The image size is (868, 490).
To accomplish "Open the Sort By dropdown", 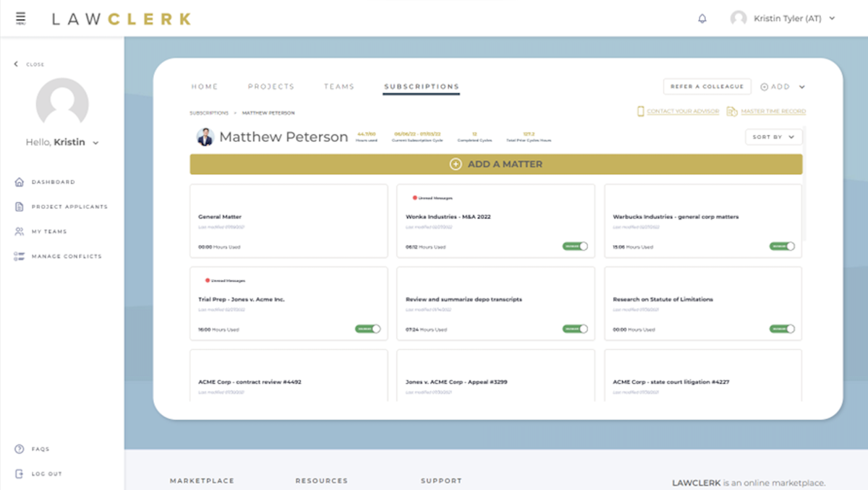I will [773, 137].
